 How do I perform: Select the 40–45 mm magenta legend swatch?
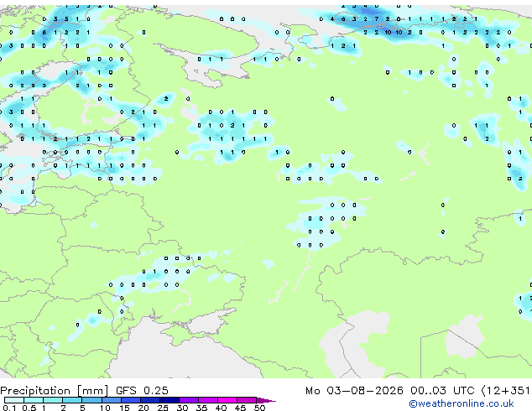227,400
